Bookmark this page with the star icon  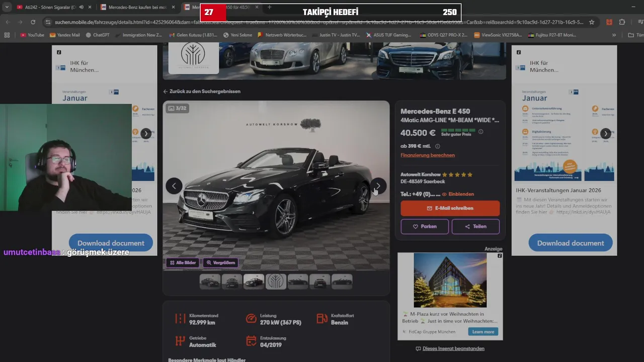(592, 22)
